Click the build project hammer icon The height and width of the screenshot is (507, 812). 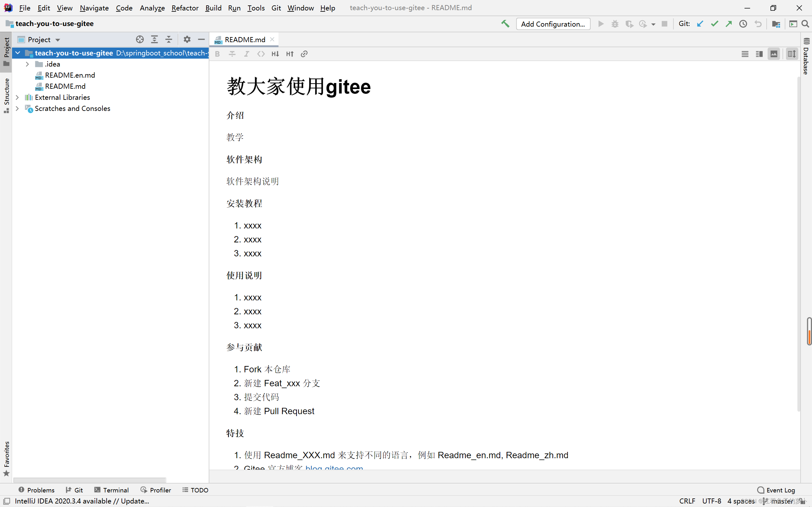(505, 24)
